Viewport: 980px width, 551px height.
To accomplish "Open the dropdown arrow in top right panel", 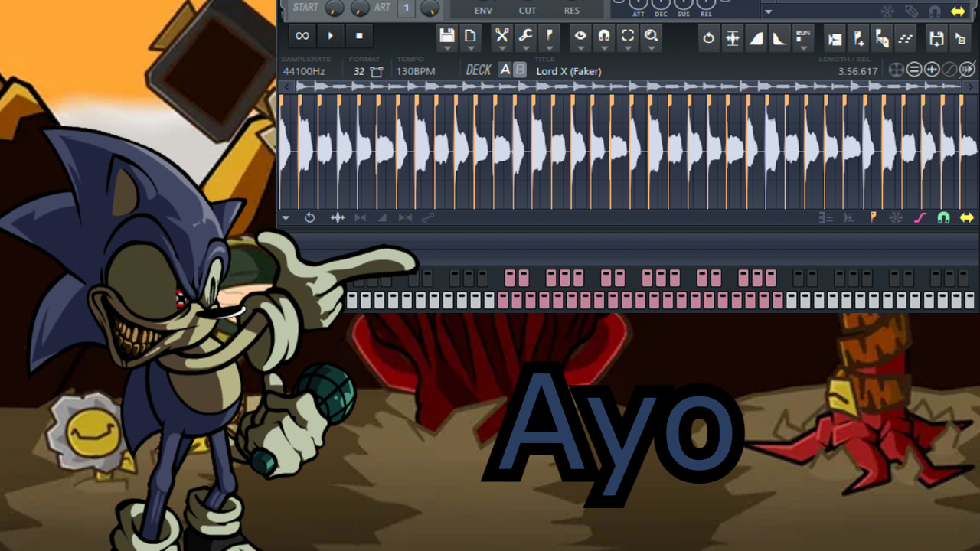I will (769, 11).
